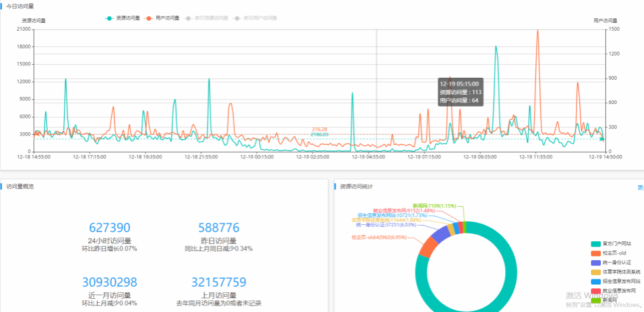Click the red 就业信息发布网 legend swatch
Image resolution: width=644 pixels, height=312 pixels.
click(x=596, y=290)
